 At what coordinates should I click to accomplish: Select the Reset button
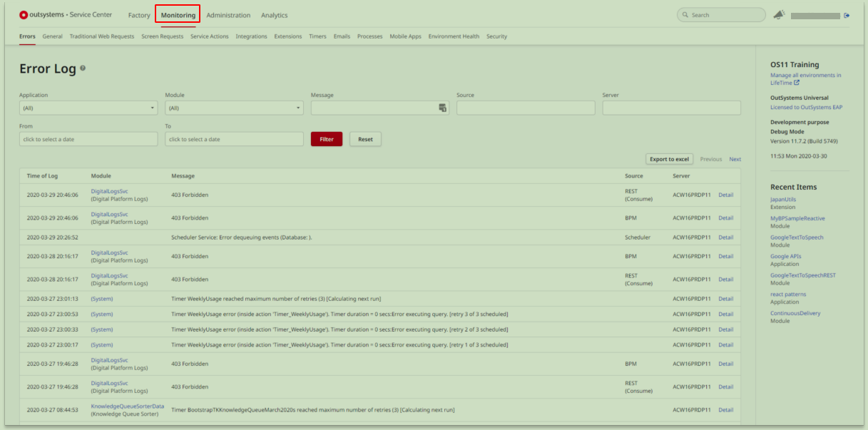[x=365, y=138]
